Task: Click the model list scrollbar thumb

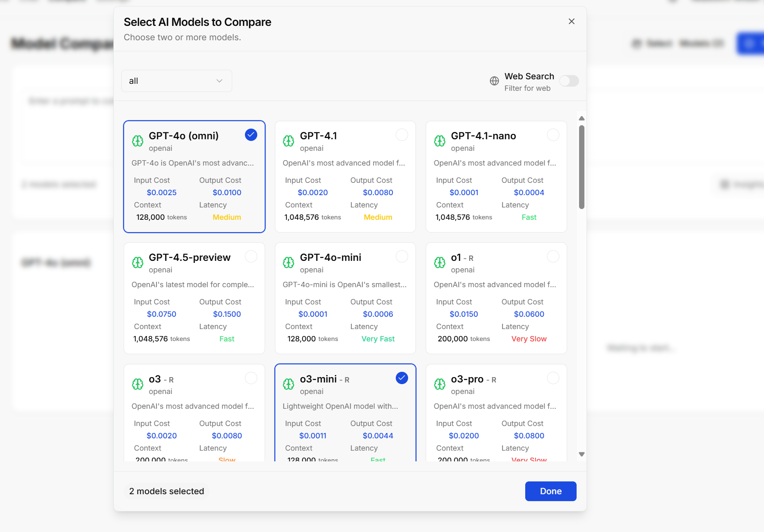Action: click(582, 167)
